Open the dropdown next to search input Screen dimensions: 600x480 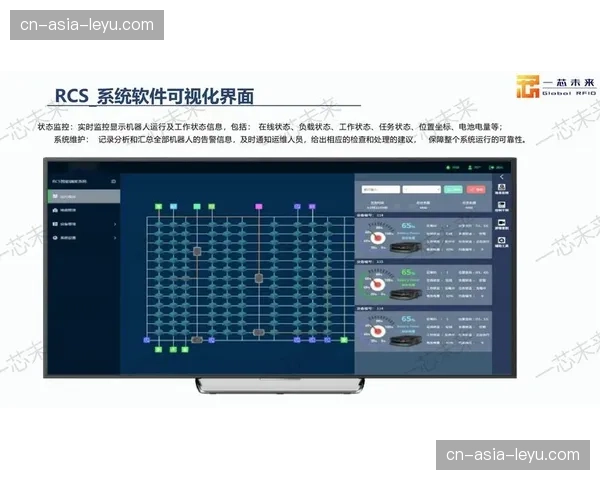point(422,189)
